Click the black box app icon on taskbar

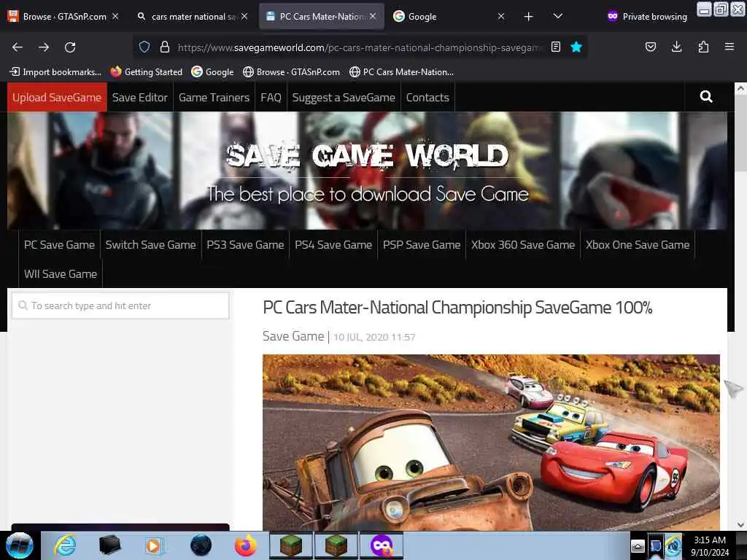(x=109, y=545)
